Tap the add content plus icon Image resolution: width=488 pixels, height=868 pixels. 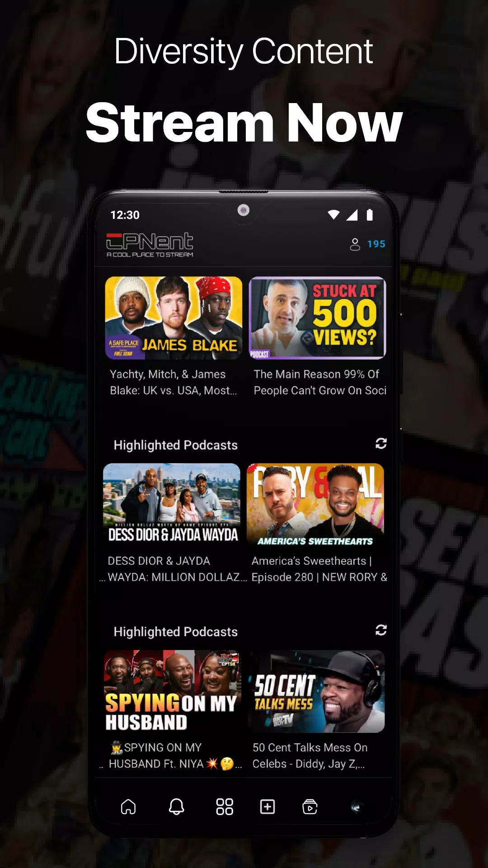267,807
